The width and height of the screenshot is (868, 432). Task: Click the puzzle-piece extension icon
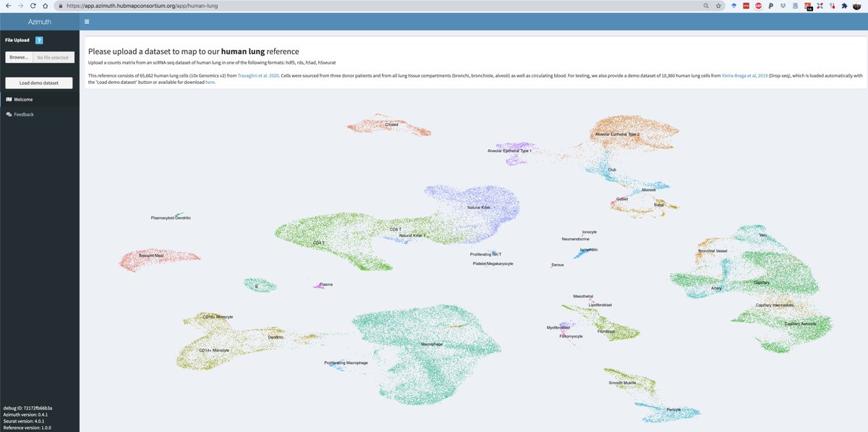[844, 5]
